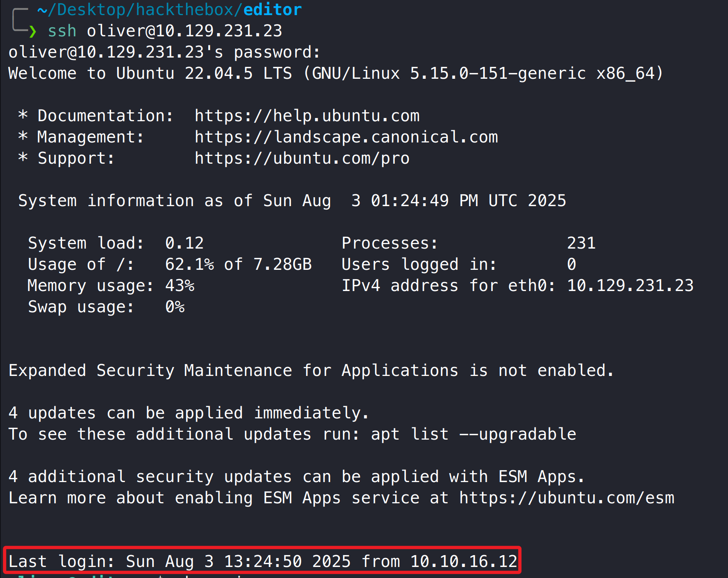Click the "apt list --upgradable" command text

pos(473,434)
